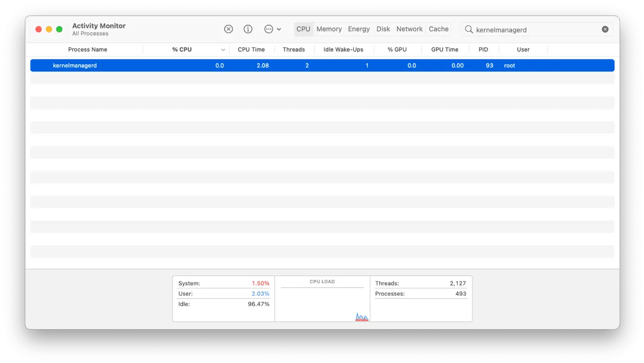Toggle sort arrow on % CPU column
This screenshot has width=644, height=363.
[x=223, y=50]
